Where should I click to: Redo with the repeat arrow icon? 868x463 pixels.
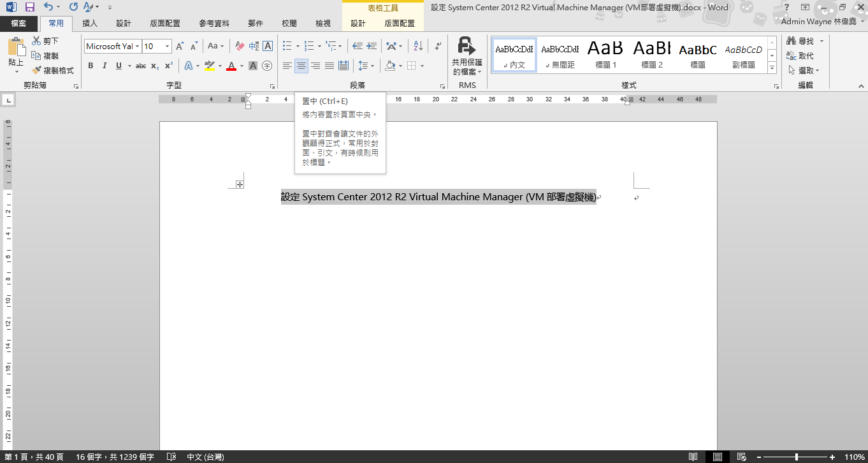[x=73, y=7]
